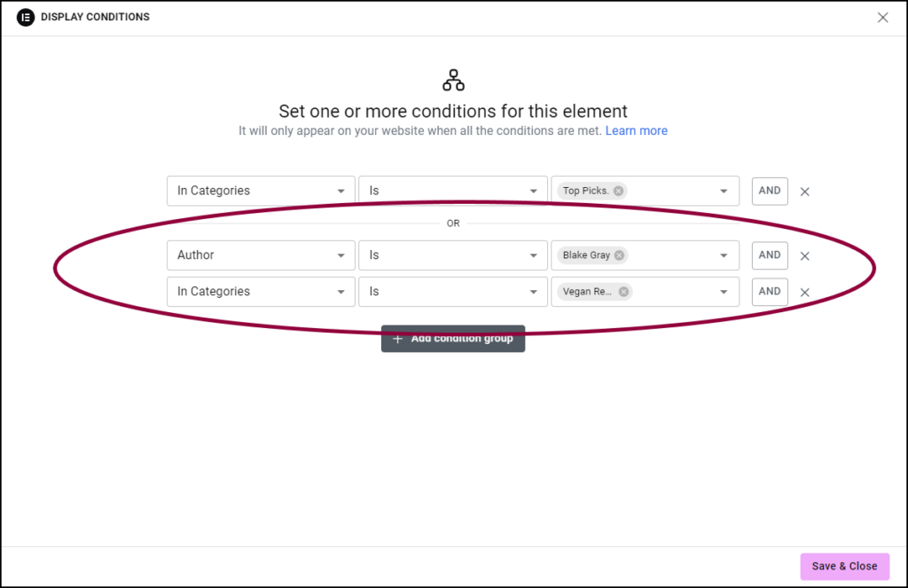Expand the Blake Gray value dropdown
Viewport: 908px width, 588px height.
click(724, 255)
